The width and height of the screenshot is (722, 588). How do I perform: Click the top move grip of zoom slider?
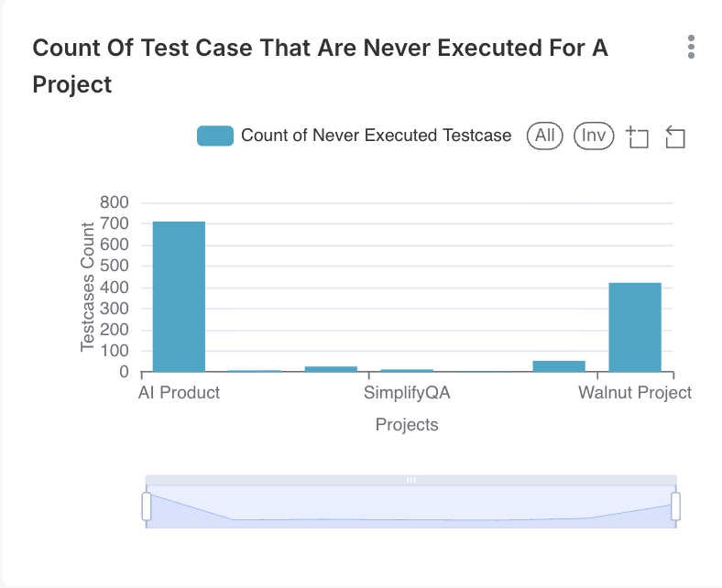(x=411, y=480)
